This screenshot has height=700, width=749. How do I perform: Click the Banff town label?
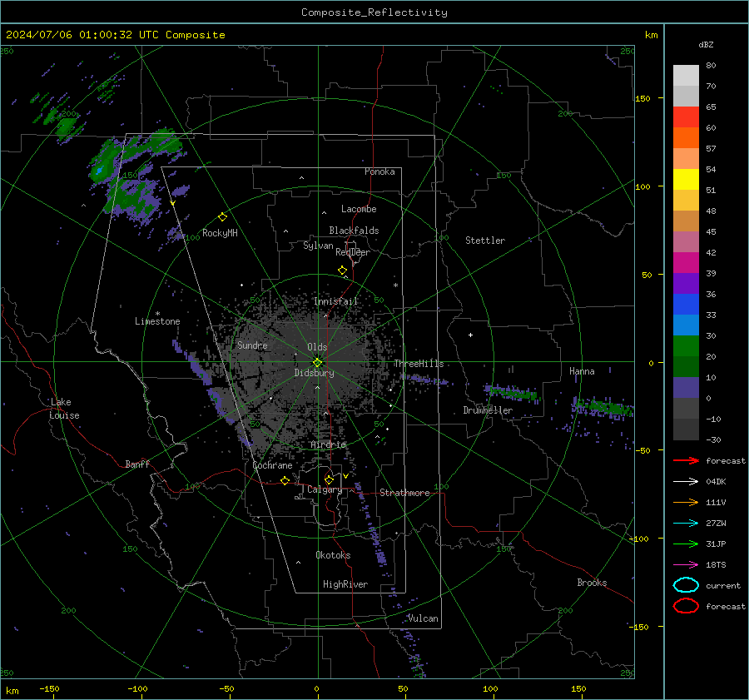pos(137,464)
